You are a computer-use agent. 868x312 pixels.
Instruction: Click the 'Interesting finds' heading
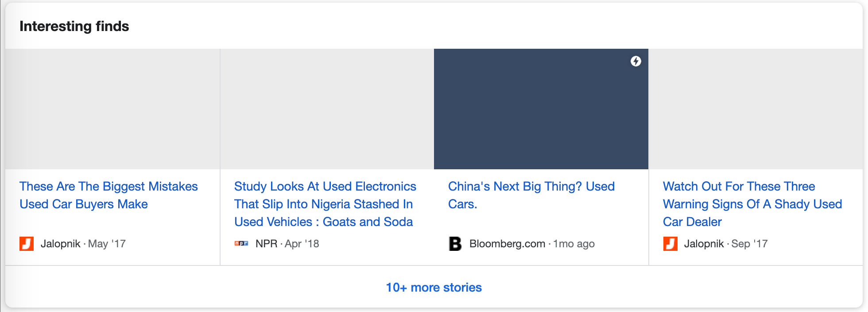(74, 27)
